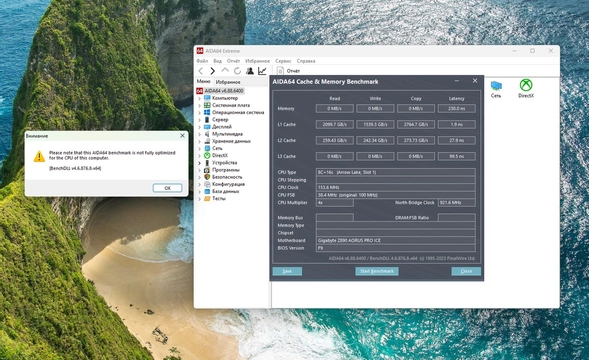Viewport: 589px width, 360px height.
Task: Click Close button in the benchmark window
Action: coord(466,271)
